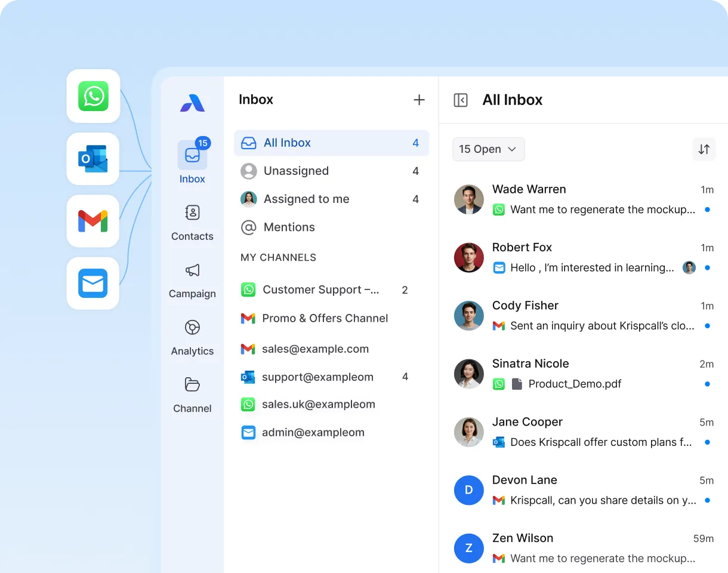Image resolution: width=728 pixels, height=573 pixels.
Task: Open Sinatra Nicole's conversation
Action: pyautogui.click(x=584, y=374)
